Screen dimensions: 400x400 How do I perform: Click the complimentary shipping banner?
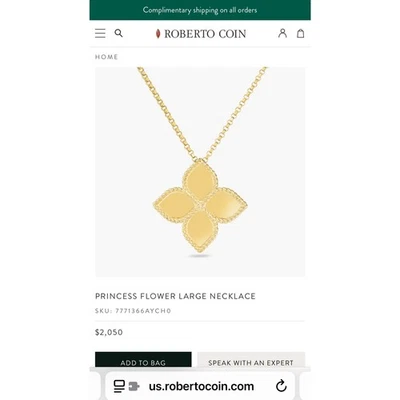tap(200, 10)
